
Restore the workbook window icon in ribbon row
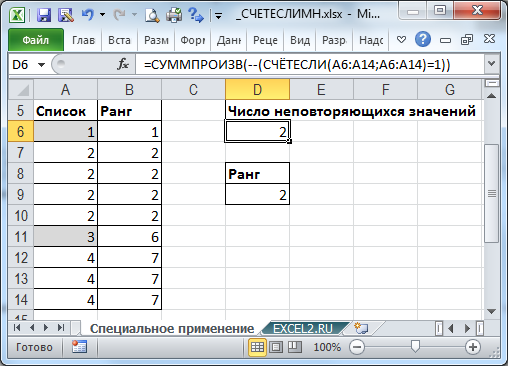pyautogui.click(x=467, y=40)
